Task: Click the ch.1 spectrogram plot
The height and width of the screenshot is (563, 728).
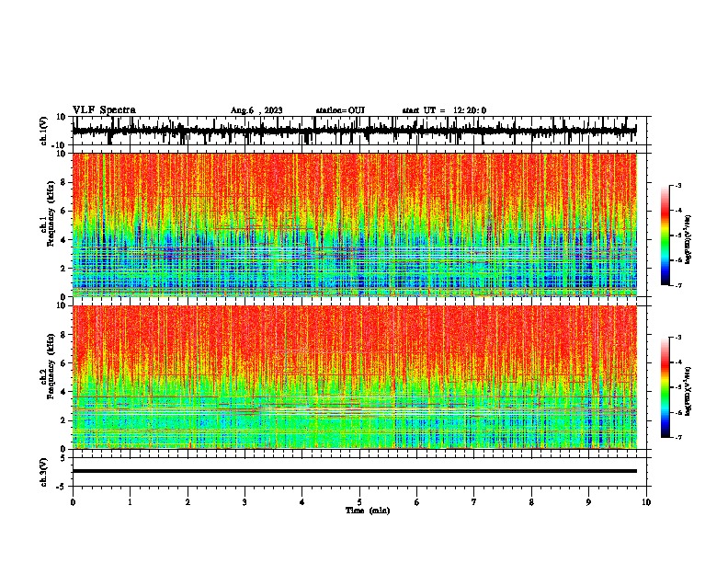Action: [x=355, y=224]
